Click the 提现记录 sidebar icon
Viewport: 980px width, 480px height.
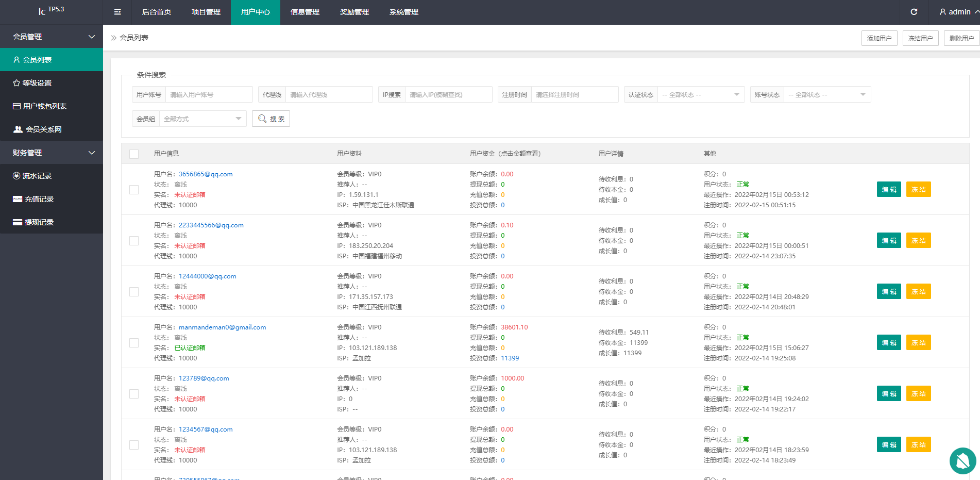[x=18, y=222]
